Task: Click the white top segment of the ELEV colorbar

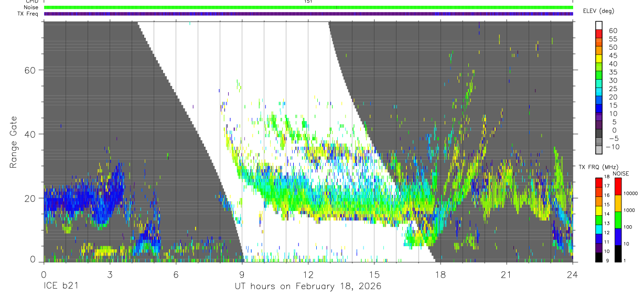Action: [x=598, y=25]
